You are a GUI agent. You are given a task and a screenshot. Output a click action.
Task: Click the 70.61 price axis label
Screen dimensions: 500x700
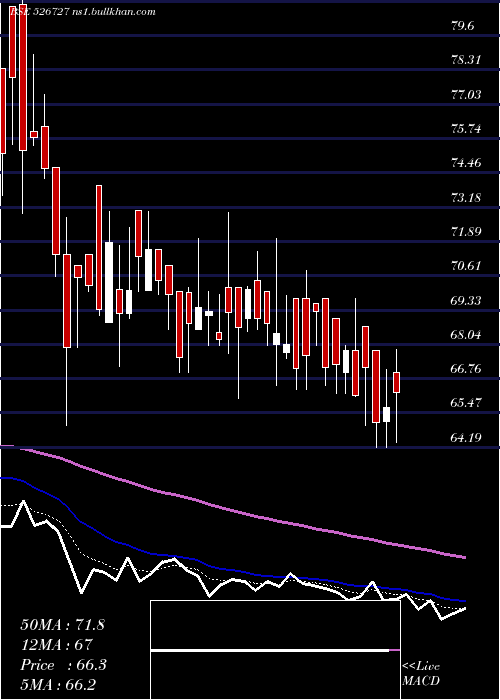point(466,266)
